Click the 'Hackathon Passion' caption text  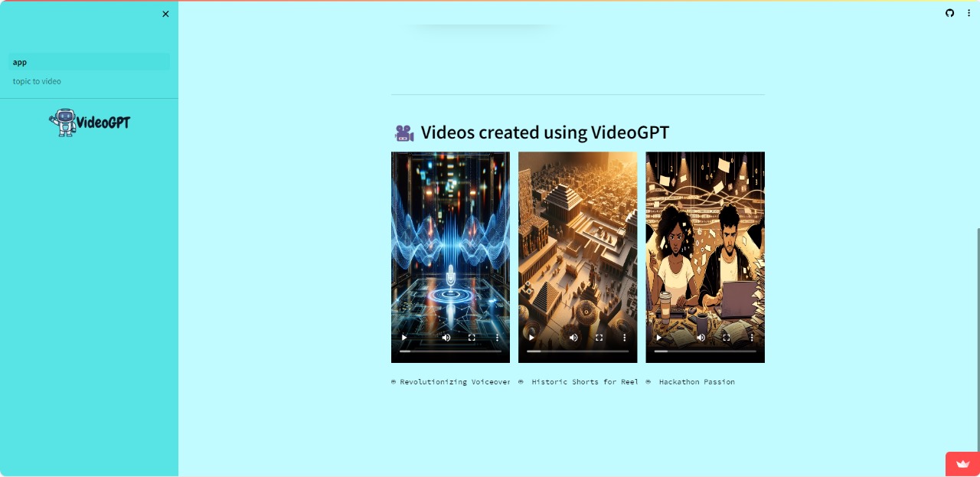(697, 381)
